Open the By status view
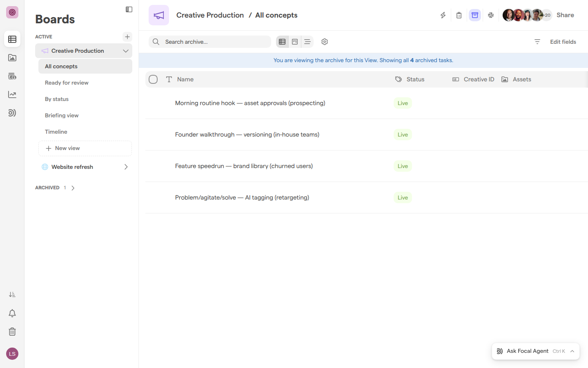The height and width of the screenshot is (368, 588). tap(85, 99)
